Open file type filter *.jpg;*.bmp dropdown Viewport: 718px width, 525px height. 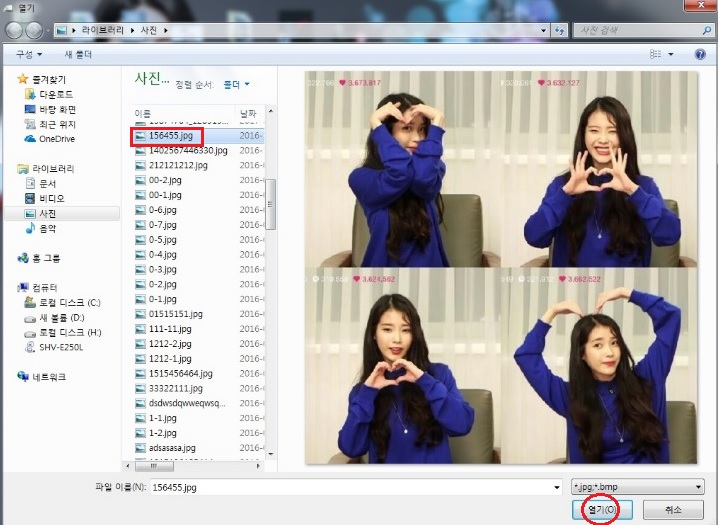(637, 487)
